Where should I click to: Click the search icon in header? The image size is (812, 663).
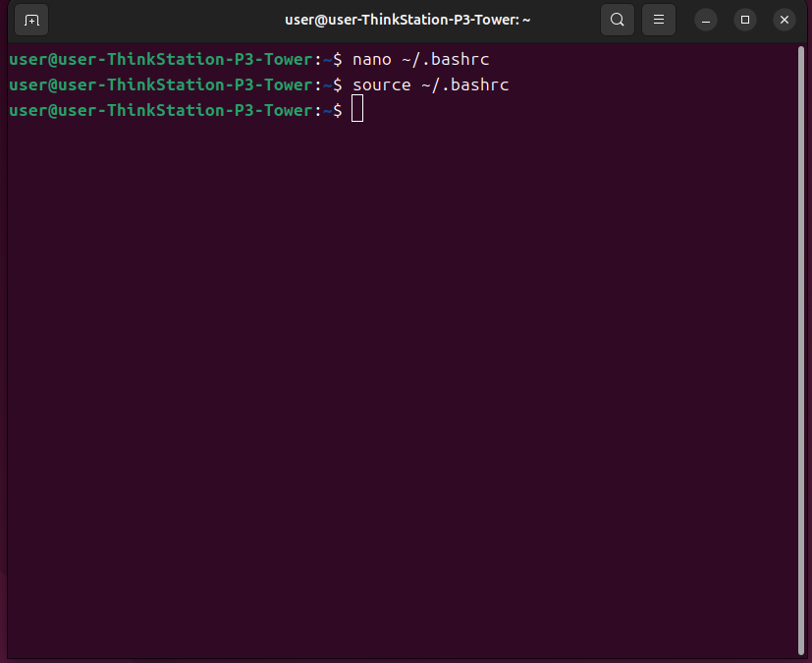[x=618, y=20]
